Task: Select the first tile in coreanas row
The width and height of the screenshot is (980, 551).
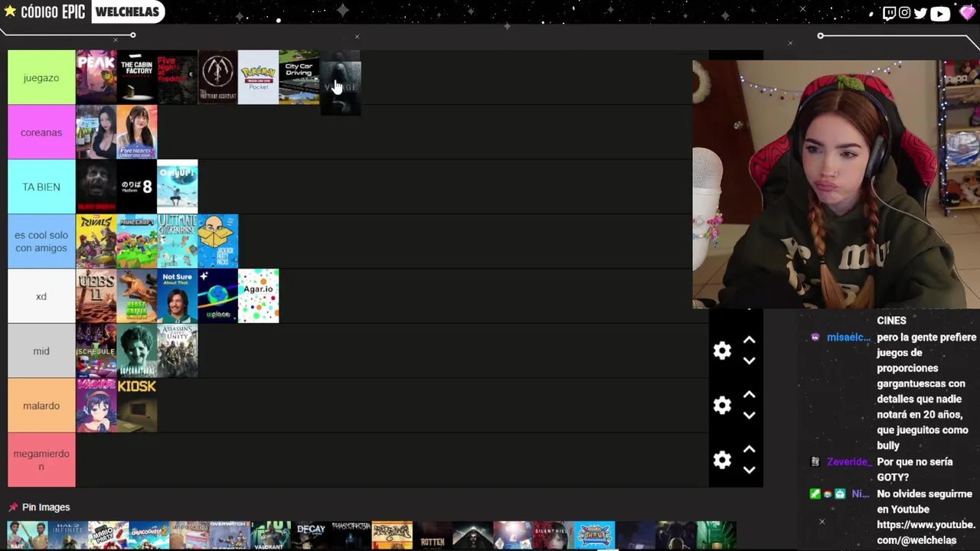Action: point(96,132)
